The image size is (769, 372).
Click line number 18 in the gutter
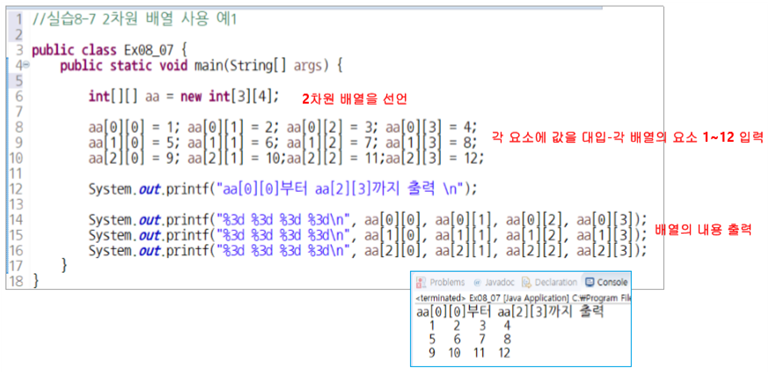16,281
